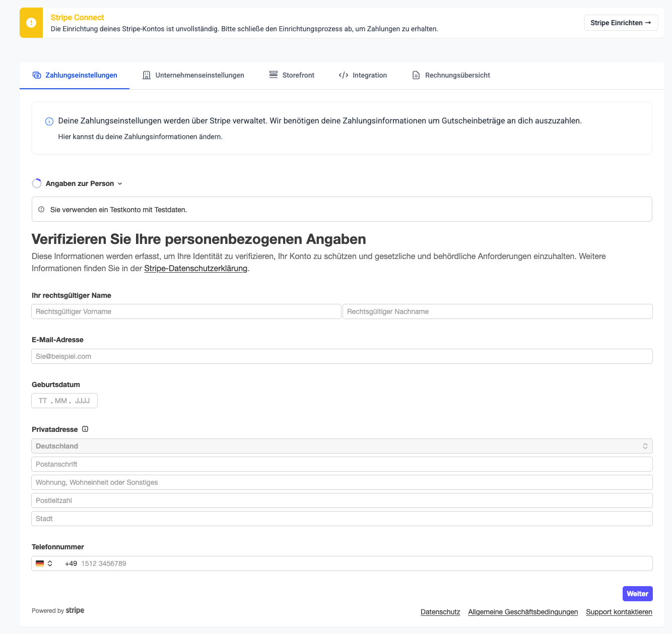The image size is (672, 634).
Task: Click the heading Verifizieren Sie Ihre personenbezogenen Angaben
Action: click(x=199, y=239)
